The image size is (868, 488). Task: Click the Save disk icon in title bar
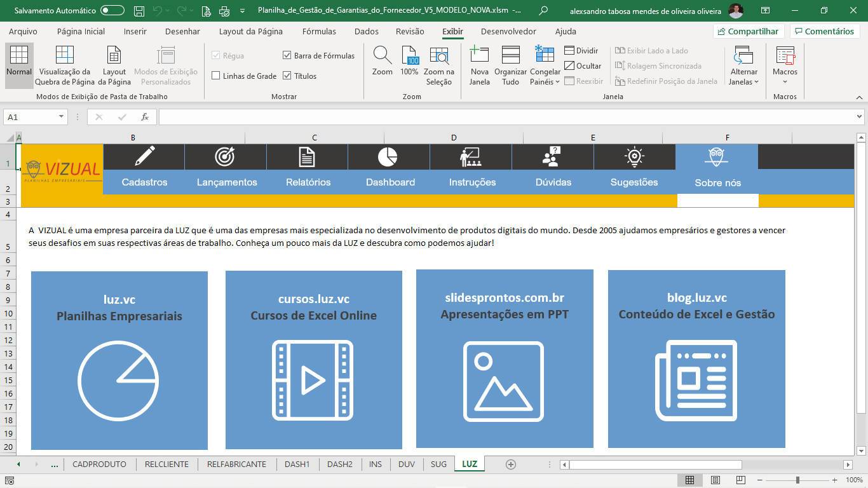point(139,11)
